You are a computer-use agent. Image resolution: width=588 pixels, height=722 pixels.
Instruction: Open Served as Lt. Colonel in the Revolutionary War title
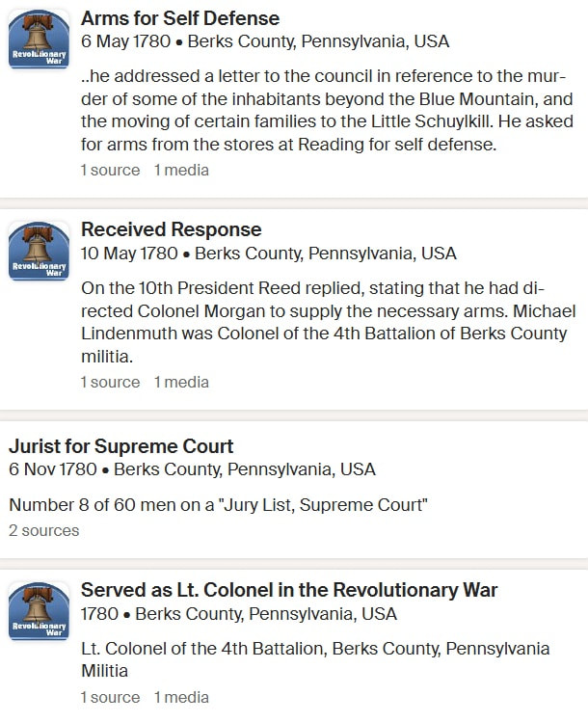[289, 590]
